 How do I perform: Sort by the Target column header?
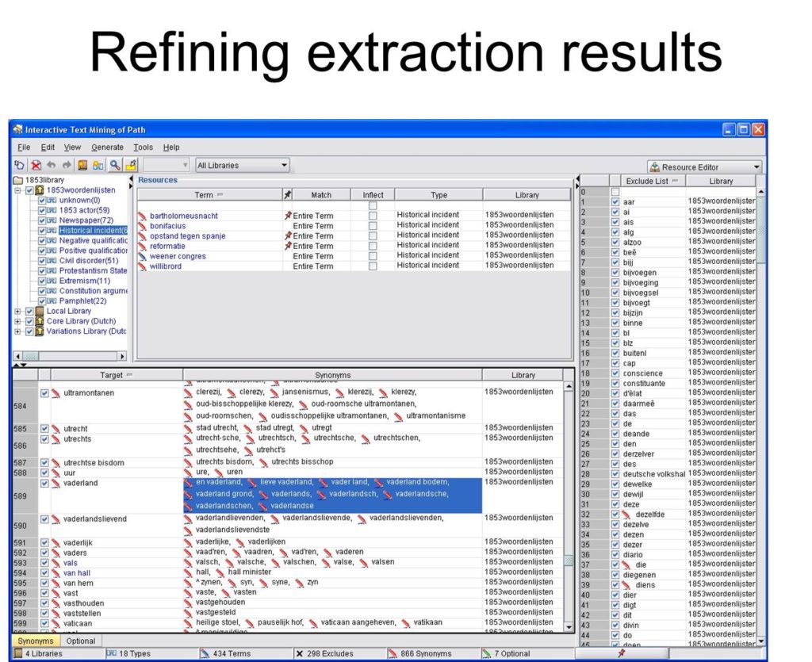pos(111,375)
